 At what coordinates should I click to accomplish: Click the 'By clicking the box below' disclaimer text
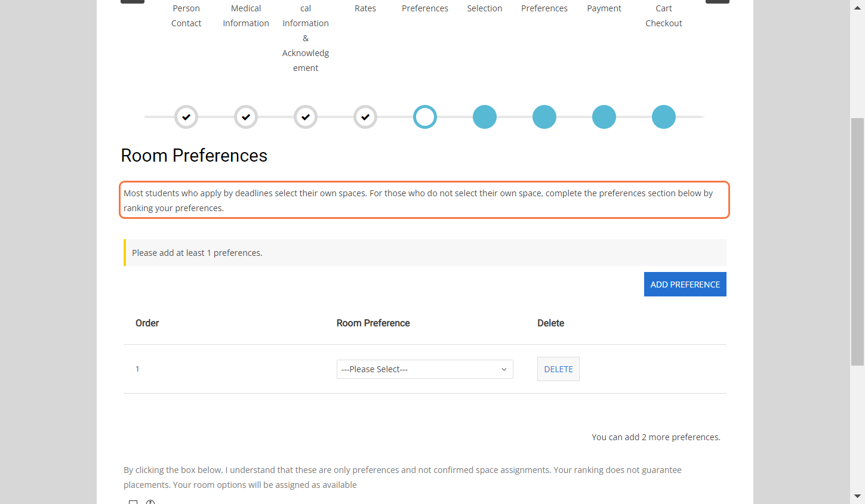click(402, 477)
